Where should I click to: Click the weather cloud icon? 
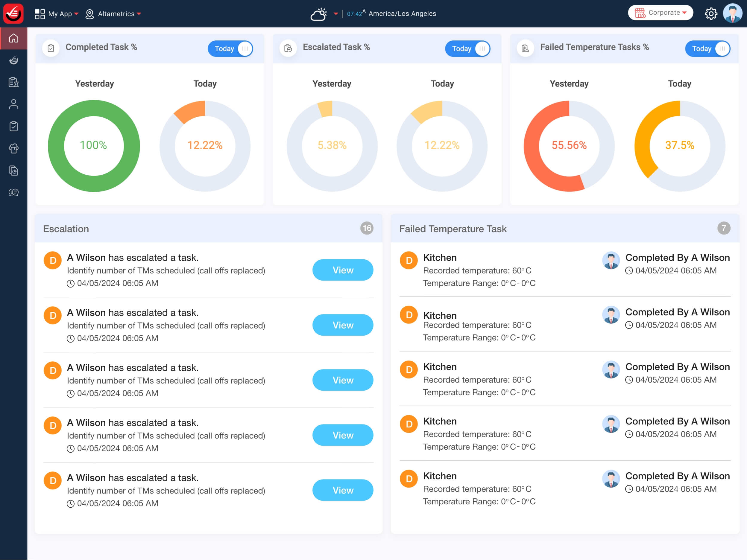coord(318,14)
